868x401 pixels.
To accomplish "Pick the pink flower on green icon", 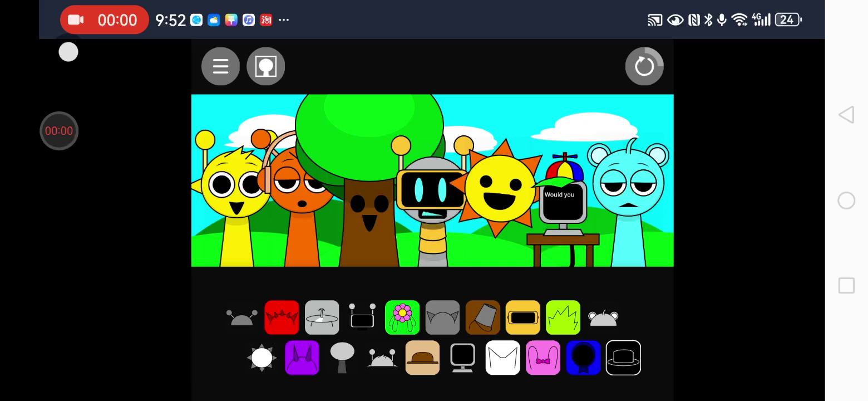I will 402,317.
